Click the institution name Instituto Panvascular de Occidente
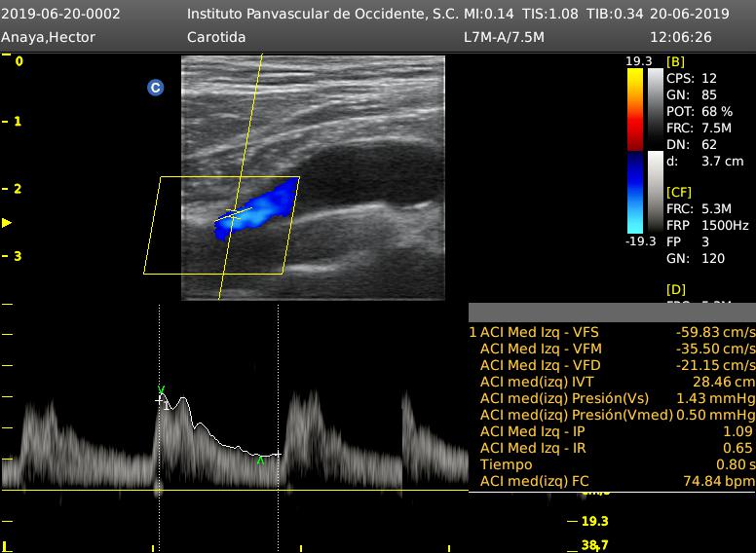This screenshot has height=553, width=756. click(322, 14)
